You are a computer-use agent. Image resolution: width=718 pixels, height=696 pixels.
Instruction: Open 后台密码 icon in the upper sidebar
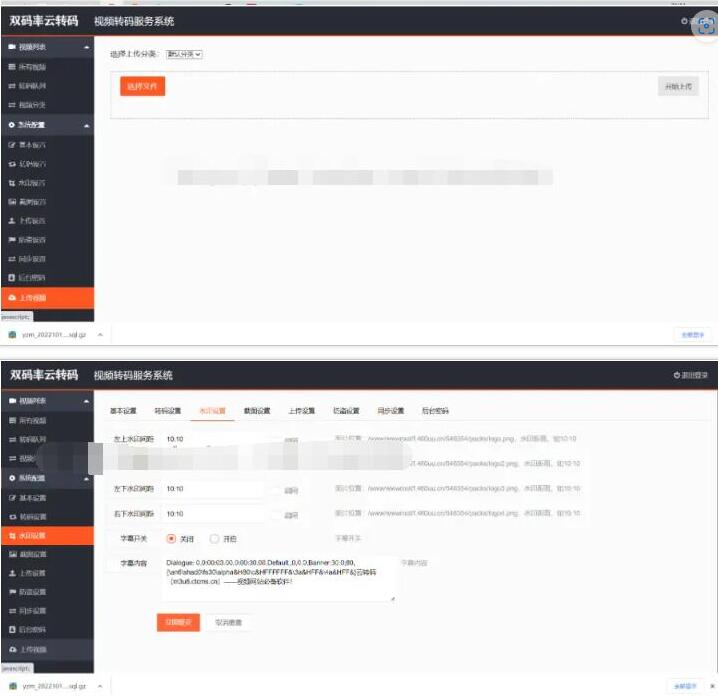(x=12, y=277)
